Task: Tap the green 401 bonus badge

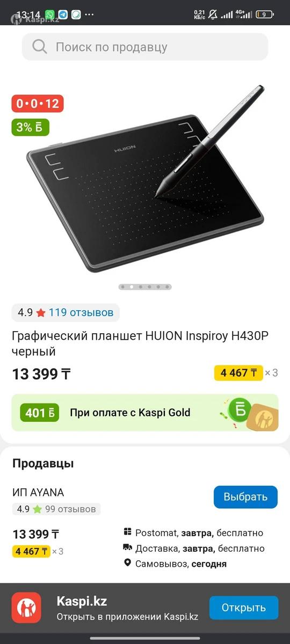Action: click(40, 413)
